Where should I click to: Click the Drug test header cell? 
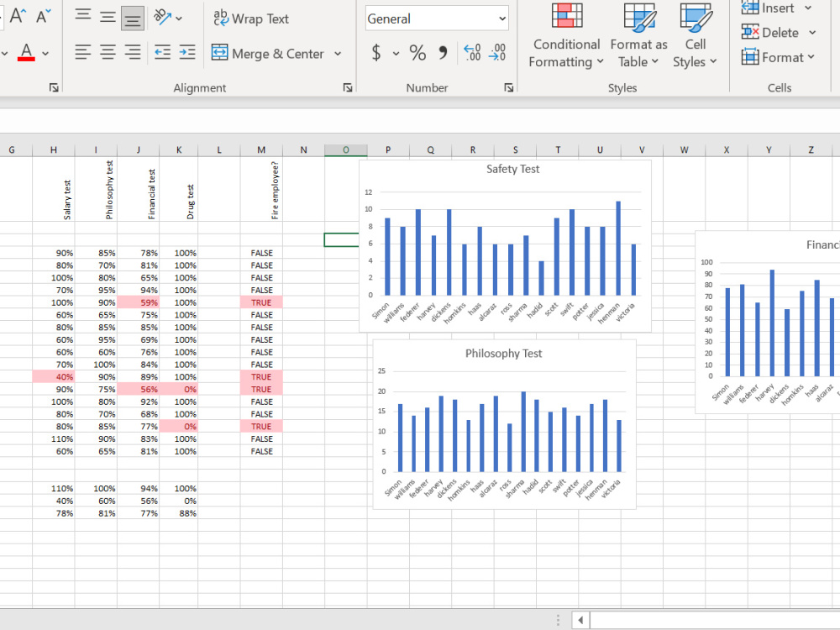tap(178, 189)
